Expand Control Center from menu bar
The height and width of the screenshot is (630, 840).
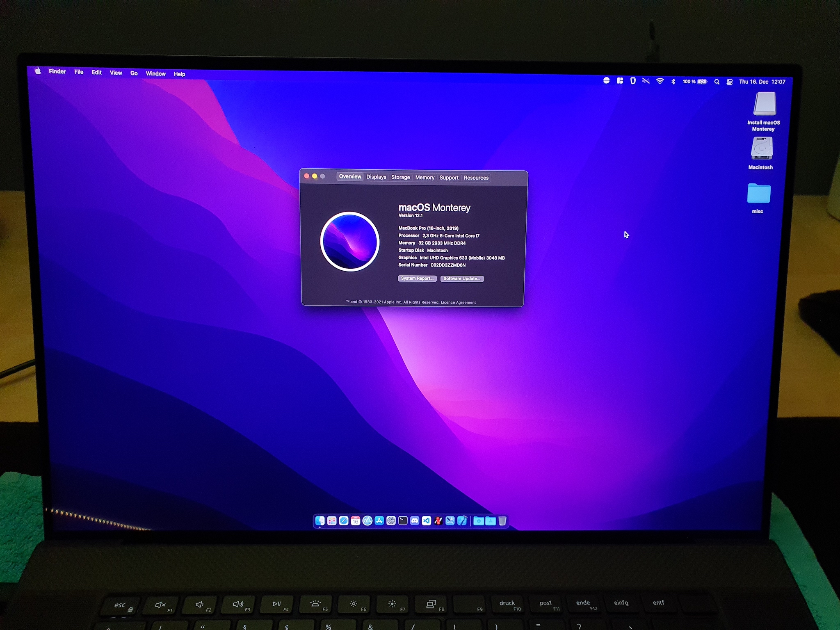(729, 82)
